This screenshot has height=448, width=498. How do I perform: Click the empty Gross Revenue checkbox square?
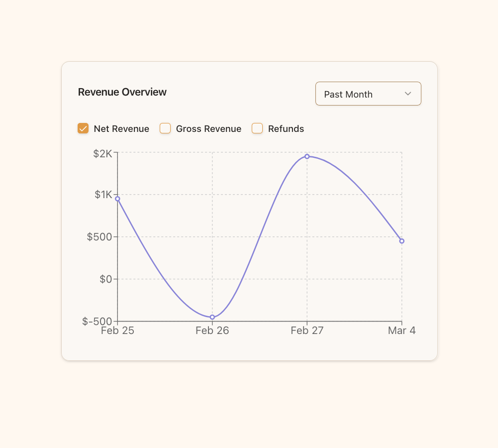165,128
